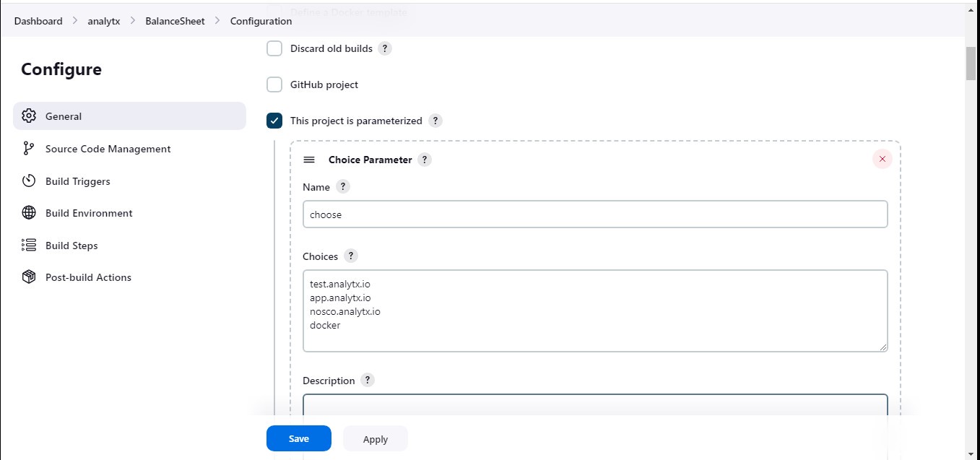Image resolution: width=980 pixels, height=460 pixels.
Task: Click the Source Code Management branch icon
Action: pyautogui.click(x=29, y=149)
